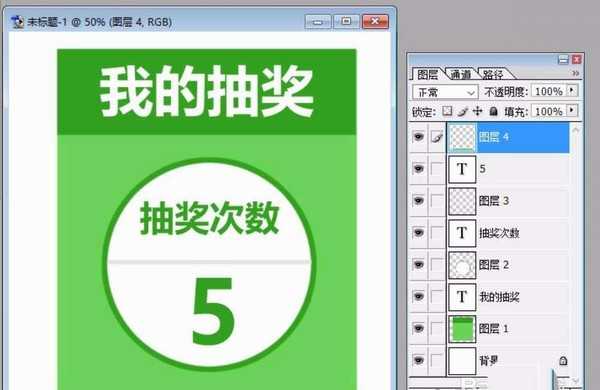Hide the 图层 2 layer
This screenshot has width=600, height=390.
(418, 264)
